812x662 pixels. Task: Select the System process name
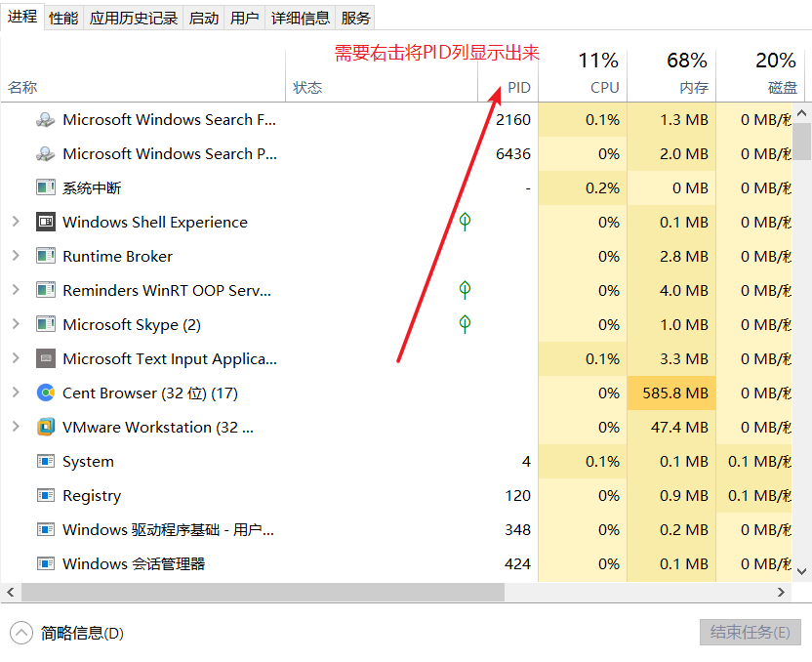[x=88, y=461]
